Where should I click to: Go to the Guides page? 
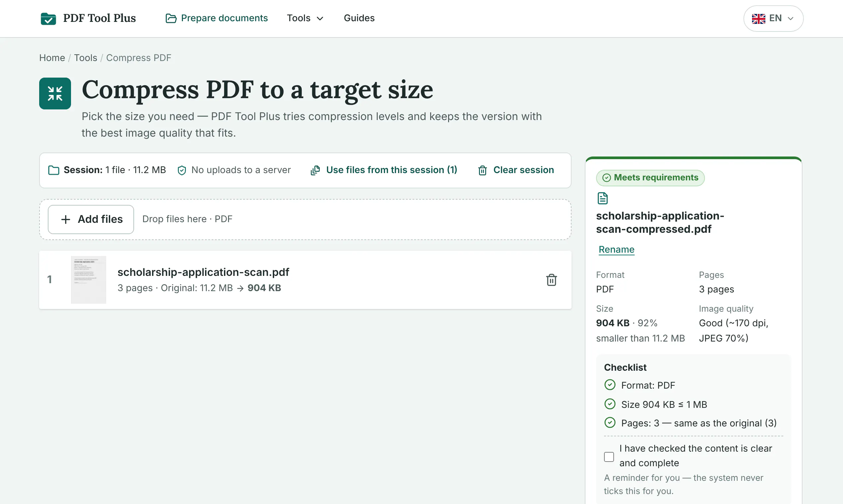pos(359,18)
